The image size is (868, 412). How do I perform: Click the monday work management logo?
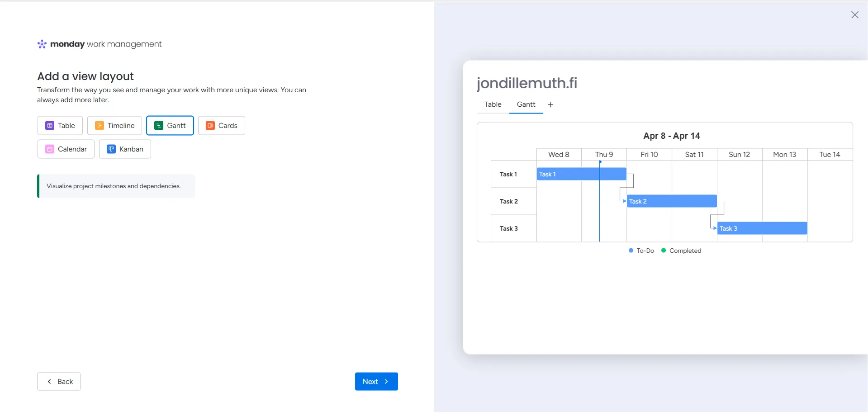pyautogui.click(x=100, y=44)
